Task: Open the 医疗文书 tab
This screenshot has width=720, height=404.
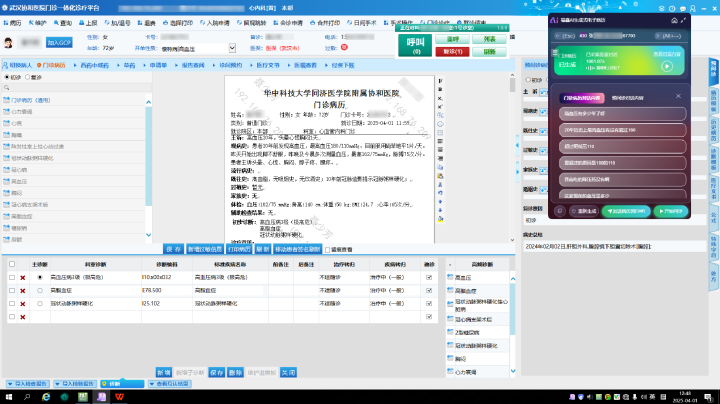Action: (x=268, y=65)
